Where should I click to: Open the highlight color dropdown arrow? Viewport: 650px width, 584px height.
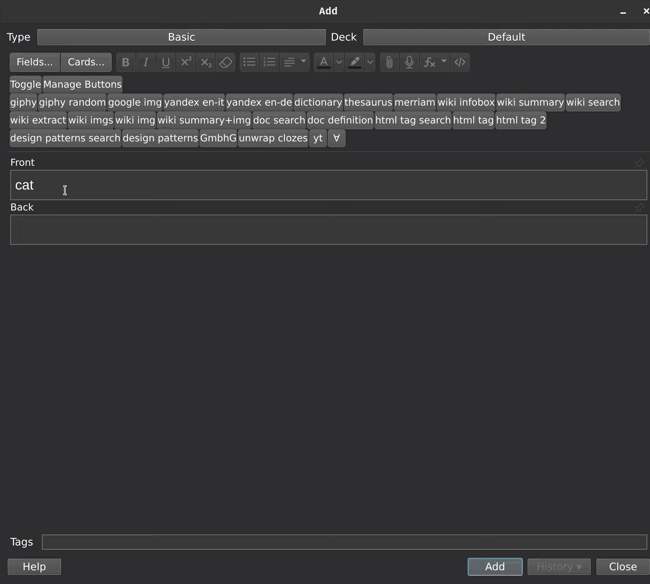pos(370,62)
